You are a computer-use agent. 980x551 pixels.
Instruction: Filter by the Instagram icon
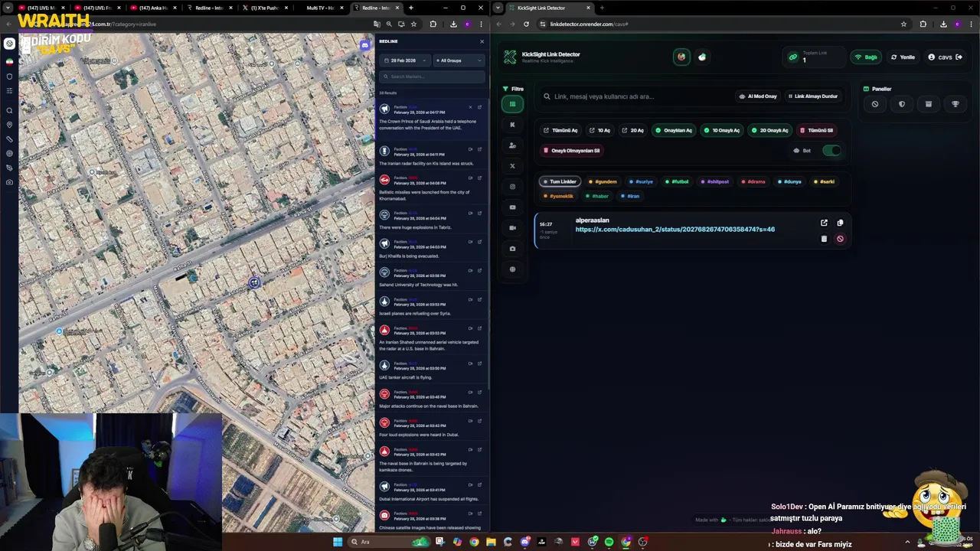(x=513, y=187)
